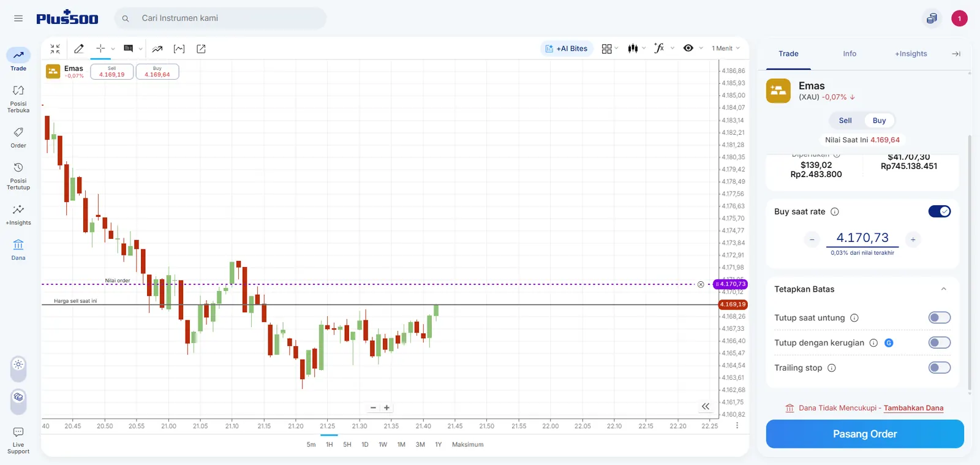Collapse the Tetapkan Batas section
Image resolution: width=980 pixels, height=465 pixels.
click(943, 289)
